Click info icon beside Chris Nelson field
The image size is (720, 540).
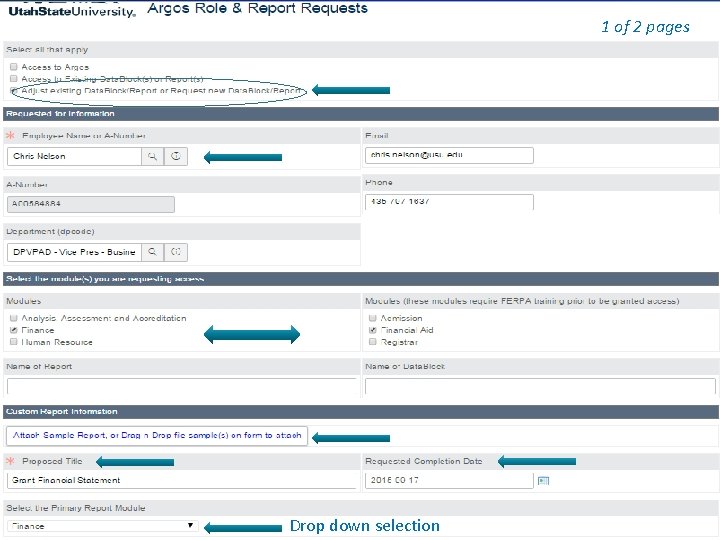coord(176,157)
